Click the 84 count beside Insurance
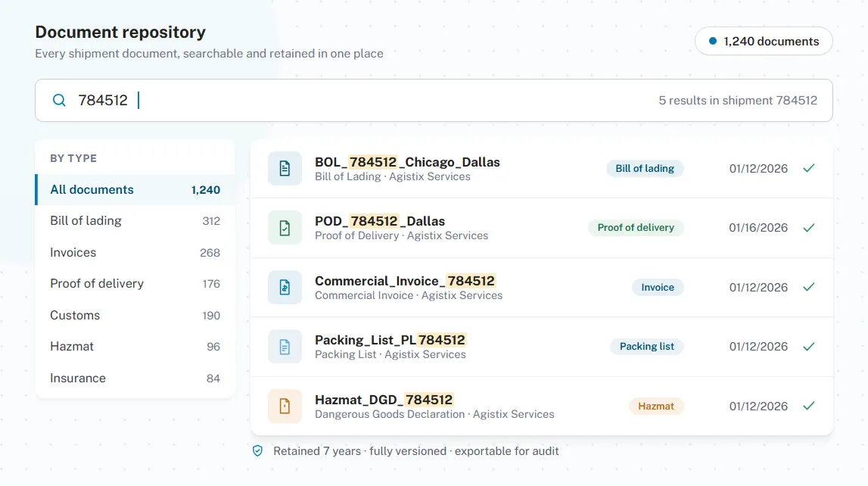This screenshot has width=868, height=486. (x=213, y=378)
